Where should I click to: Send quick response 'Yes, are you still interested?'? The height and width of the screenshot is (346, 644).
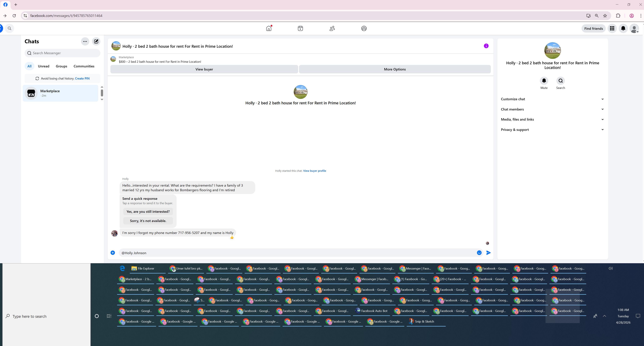click(148, 212)
